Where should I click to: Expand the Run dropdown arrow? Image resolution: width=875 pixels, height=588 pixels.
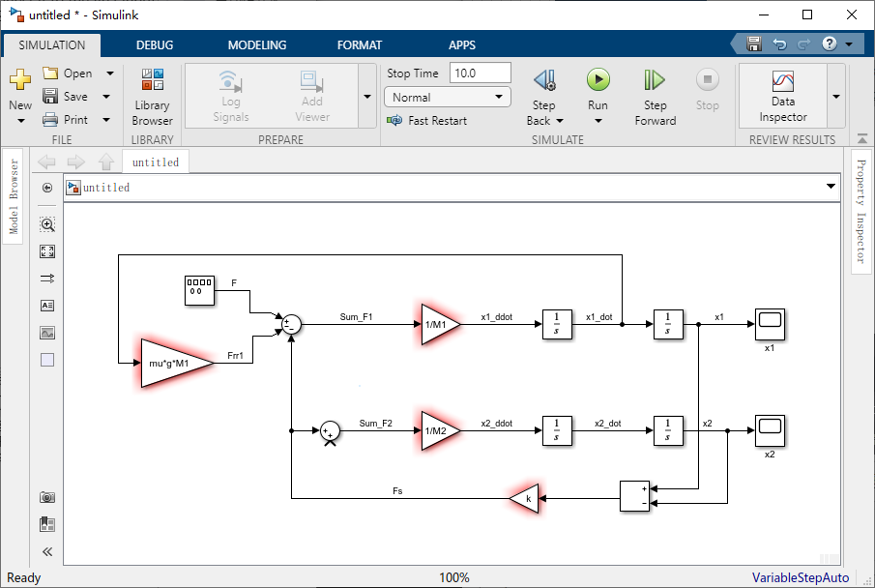598,121
